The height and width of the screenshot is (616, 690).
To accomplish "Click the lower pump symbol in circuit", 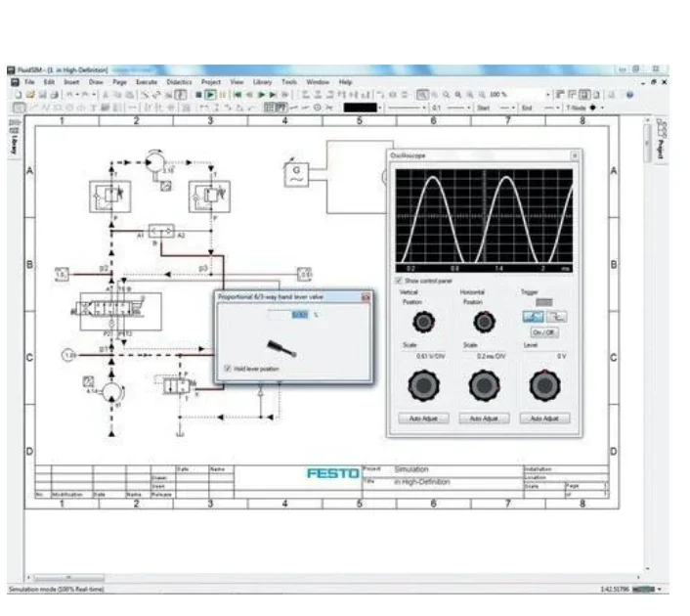I will (111, 392).
